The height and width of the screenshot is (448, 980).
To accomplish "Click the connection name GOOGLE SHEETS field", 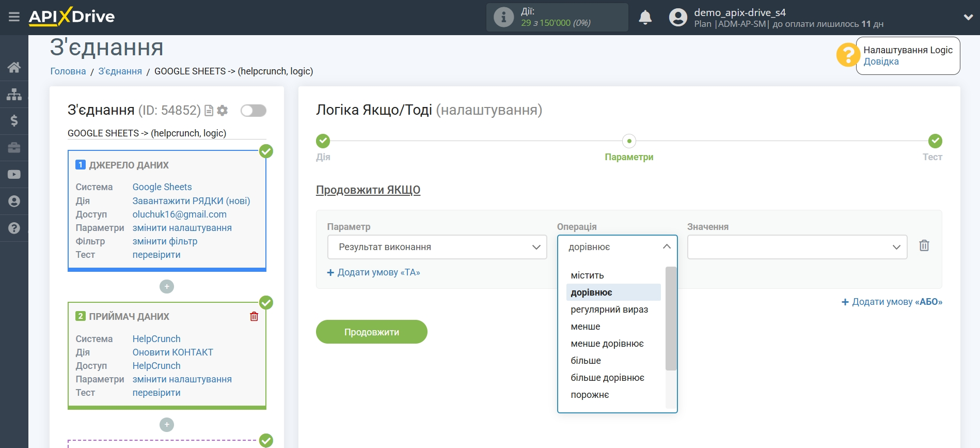I will (x=167, y=133).
